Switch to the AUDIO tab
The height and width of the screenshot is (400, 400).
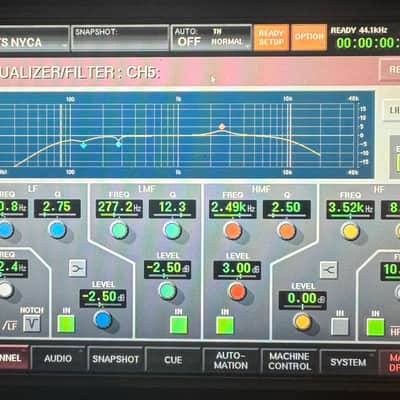(x=58, y=359)
